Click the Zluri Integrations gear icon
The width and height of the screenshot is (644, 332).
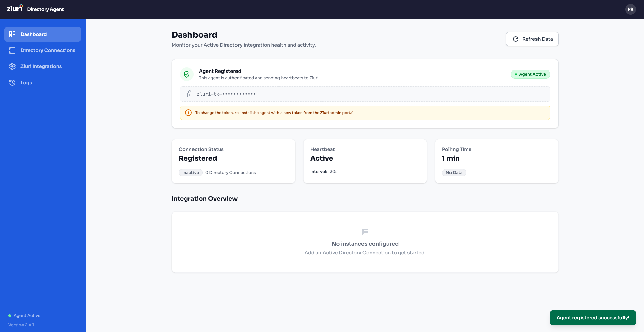coord(12,66)
